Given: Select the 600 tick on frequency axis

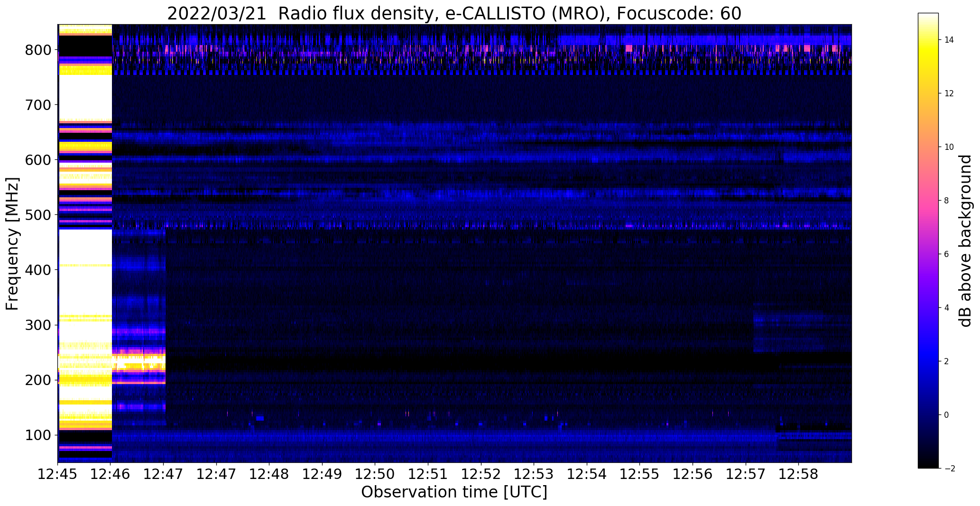Looking at the screenshot, I should (x=37, y=160).
